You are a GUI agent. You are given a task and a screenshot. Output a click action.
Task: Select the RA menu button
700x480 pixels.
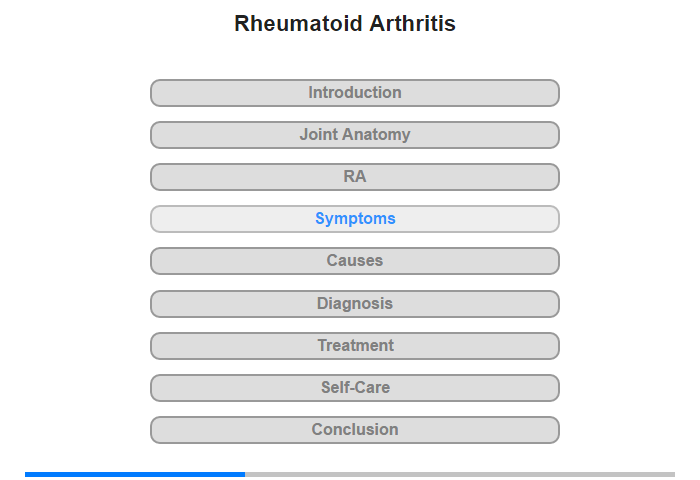[x=354, y=177]
